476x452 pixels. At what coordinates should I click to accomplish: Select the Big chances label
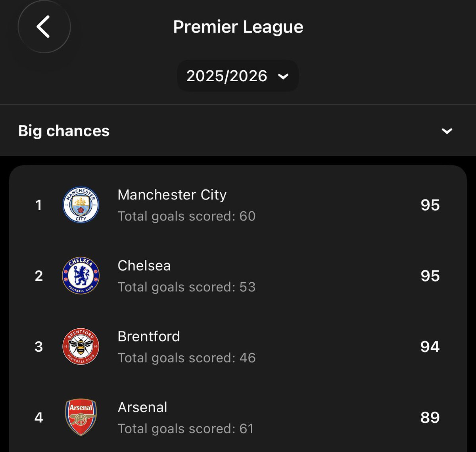(x=64, y=131)
